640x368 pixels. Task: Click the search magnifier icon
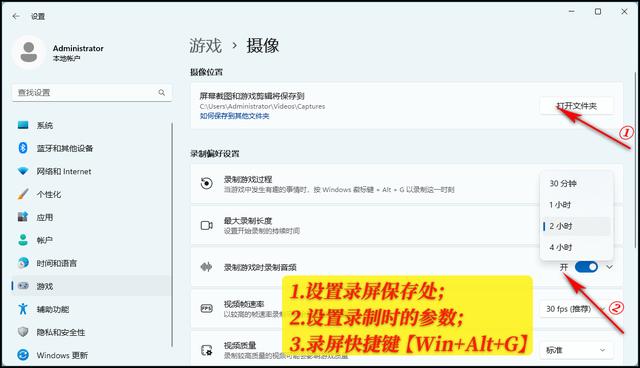click(162, 93)
